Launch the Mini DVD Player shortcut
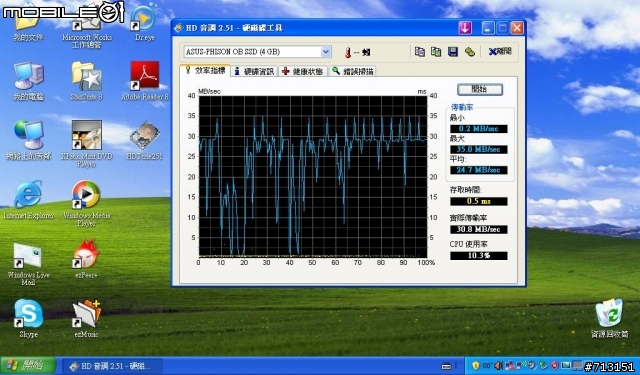This screenshot has height=375, width=640. 87,144
